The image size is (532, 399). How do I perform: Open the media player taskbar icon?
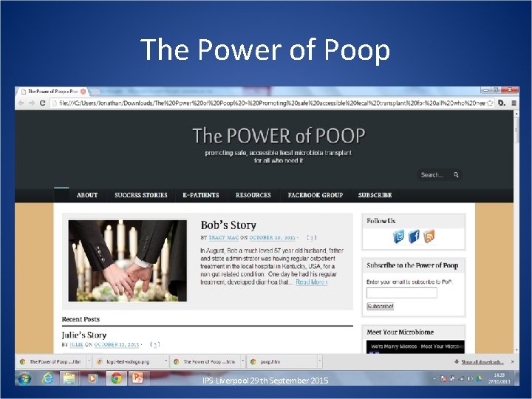(92, 378)
